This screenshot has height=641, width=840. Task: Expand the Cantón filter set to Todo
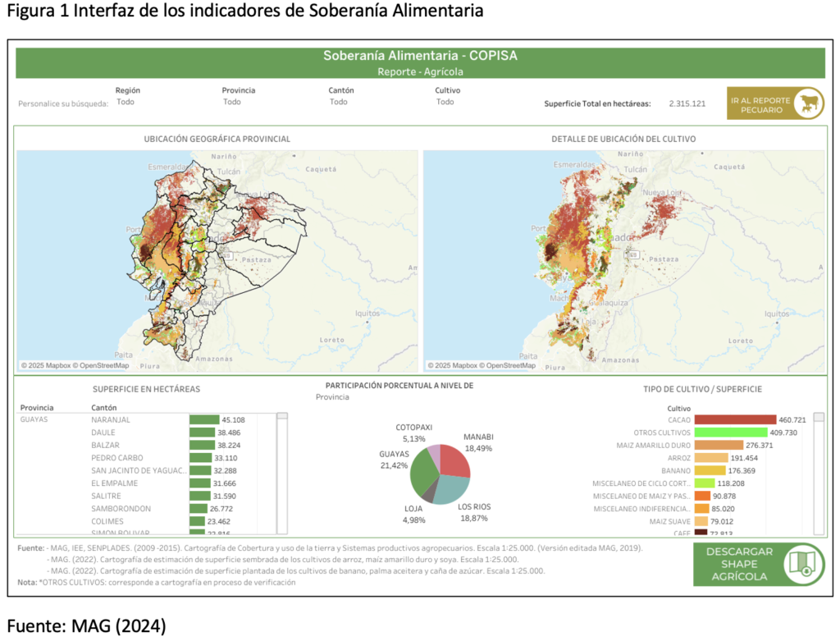(x=339, y=102)
